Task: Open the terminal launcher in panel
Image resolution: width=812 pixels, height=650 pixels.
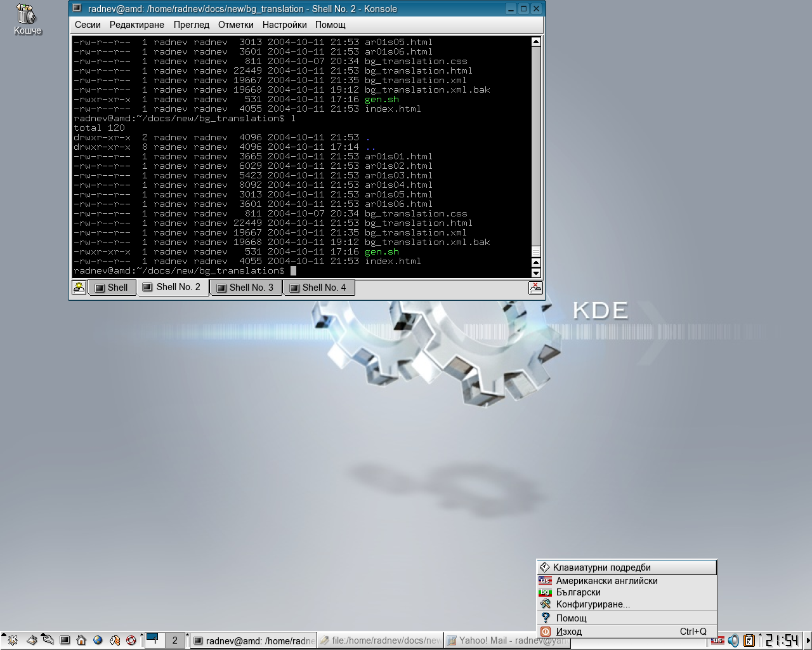Action: pos(65,640)
